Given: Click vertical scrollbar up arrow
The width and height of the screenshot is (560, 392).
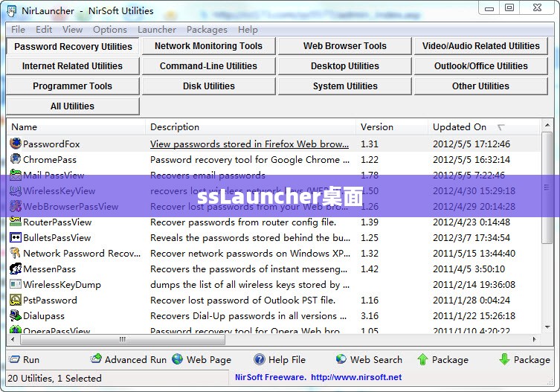Looking at the screenshot, I should click(547, 125).
